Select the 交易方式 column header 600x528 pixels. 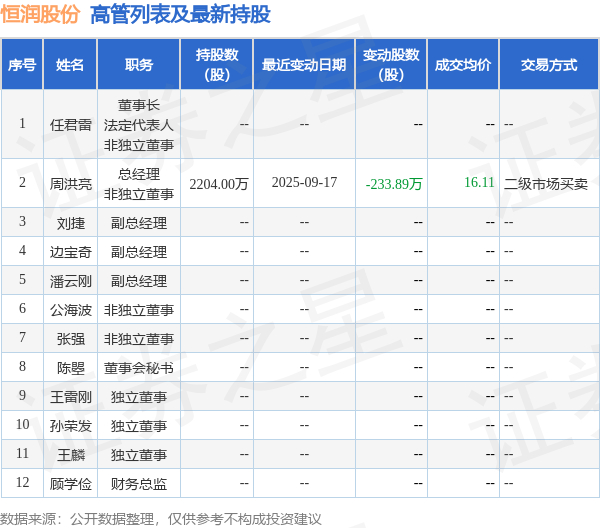[549, 65]
